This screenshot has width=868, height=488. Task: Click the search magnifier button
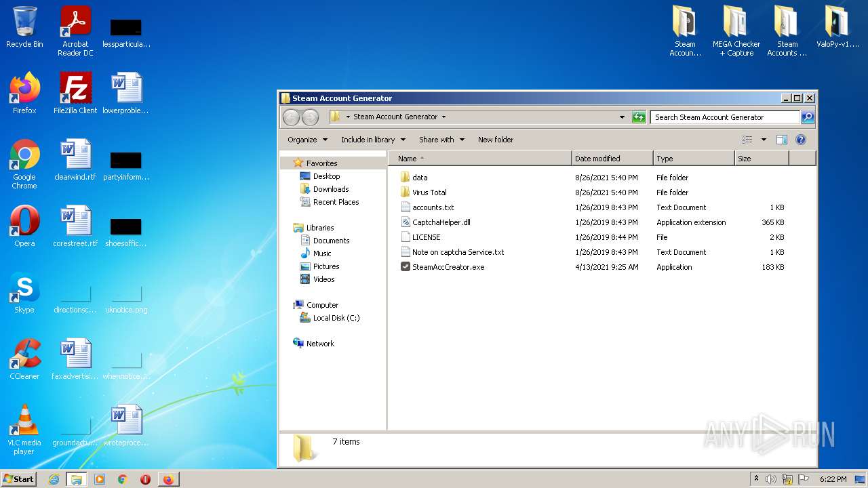[807, 117]
